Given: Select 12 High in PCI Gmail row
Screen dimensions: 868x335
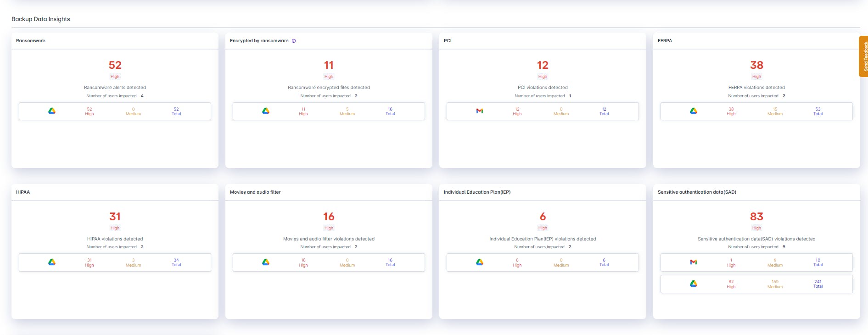Looking at the screenshot, I should point(517,112).
